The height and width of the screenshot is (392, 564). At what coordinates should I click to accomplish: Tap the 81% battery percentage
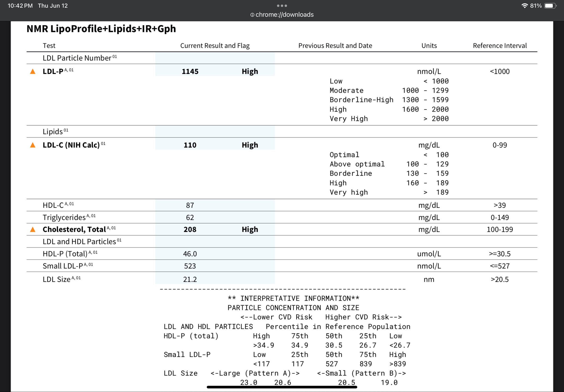536,6
